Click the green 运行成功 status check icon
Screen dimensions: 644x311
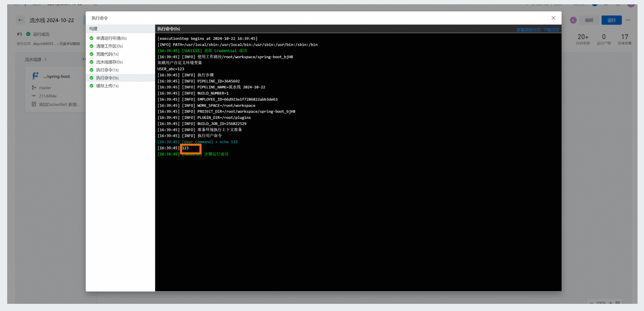point(28,34)
